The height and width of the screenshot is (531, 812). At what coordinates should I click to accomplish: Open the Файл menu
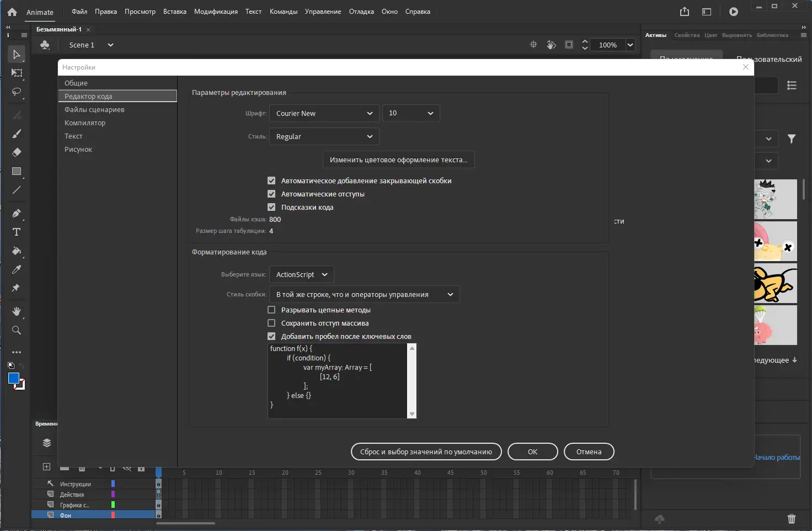79,12
